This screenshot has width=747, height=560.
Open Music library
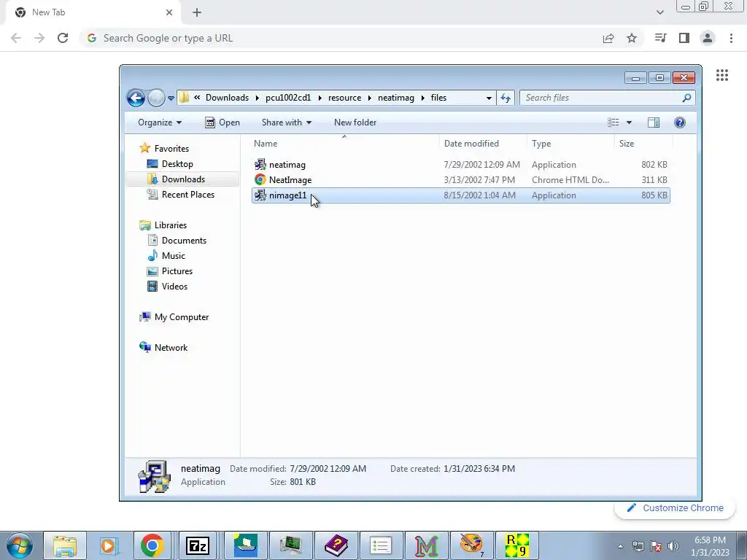tap(166, 256)
